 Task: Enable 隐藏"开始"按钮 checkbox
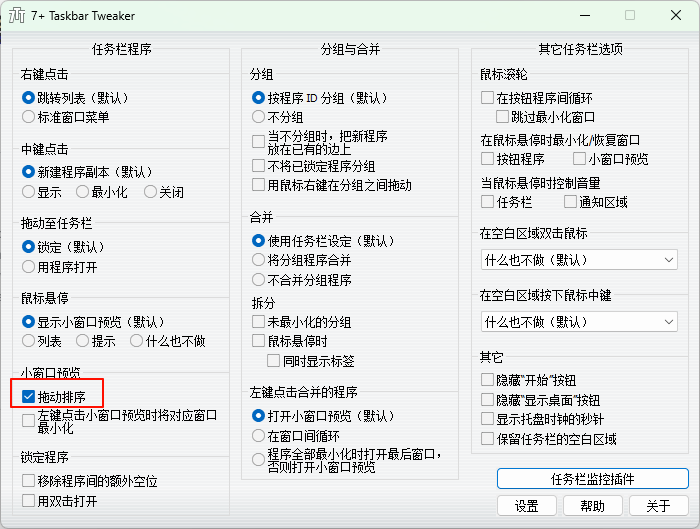488,380
